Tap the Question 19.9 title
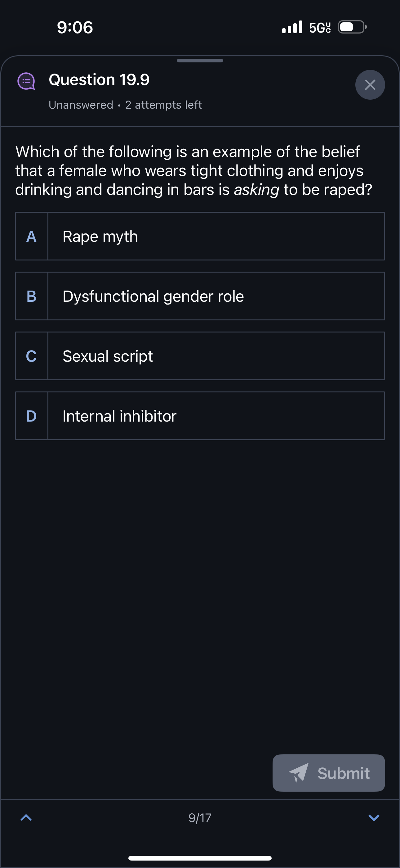 tap(99, 79)
